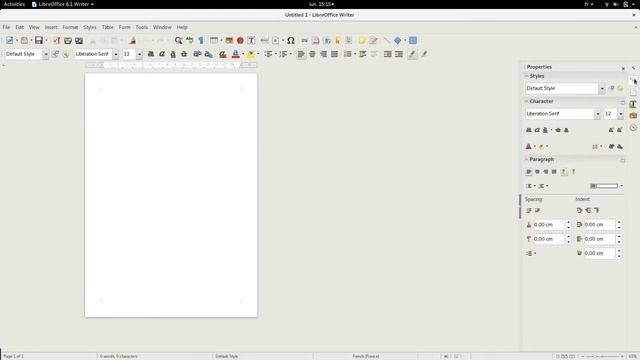Click the Strikethrough icon in formatting toolbar

click(x=184, y=54)
